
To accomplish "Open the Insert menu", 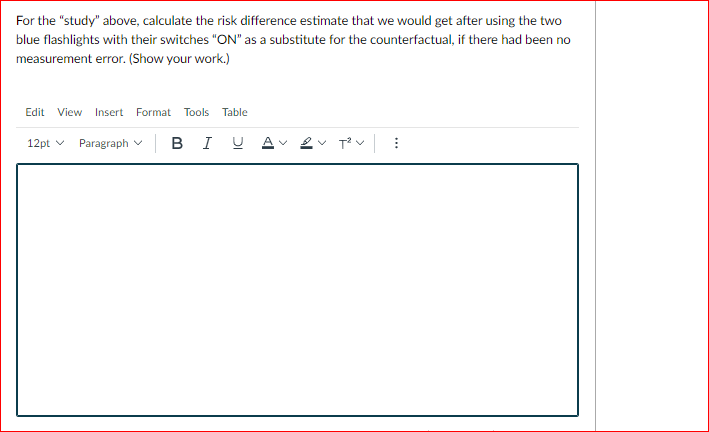I will 109,112.
